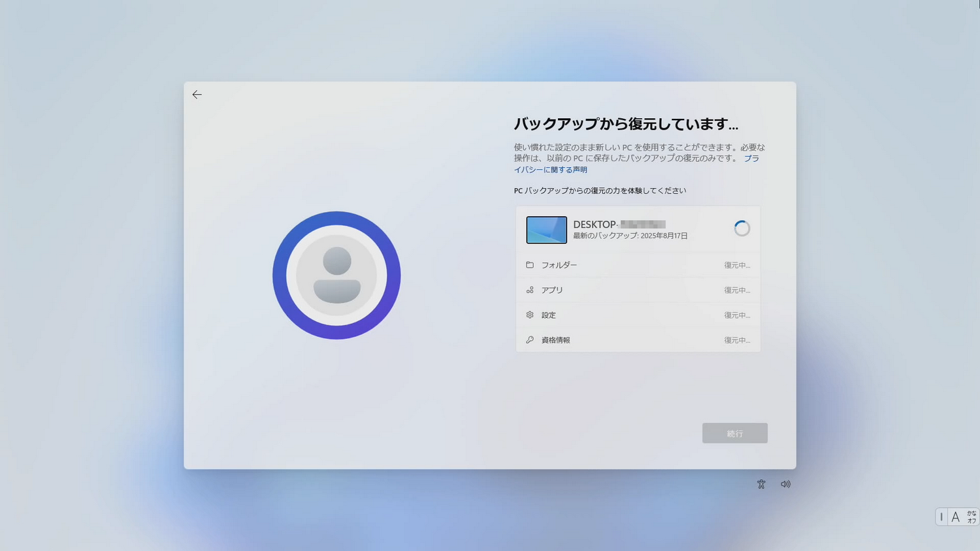Click the apps icon beside アプリ
The width and height of the screenshot is (980, 551).
click(530, 290)
